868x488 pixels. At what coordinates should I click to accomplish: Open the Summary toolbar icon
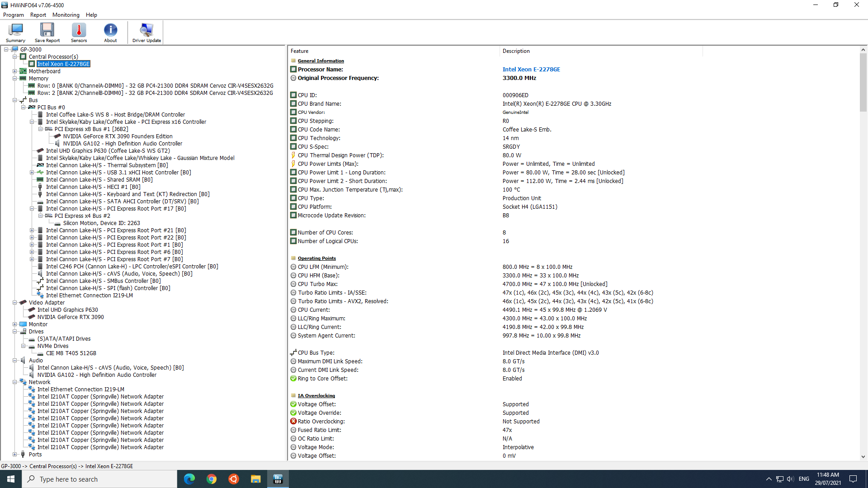coord(15,33)
